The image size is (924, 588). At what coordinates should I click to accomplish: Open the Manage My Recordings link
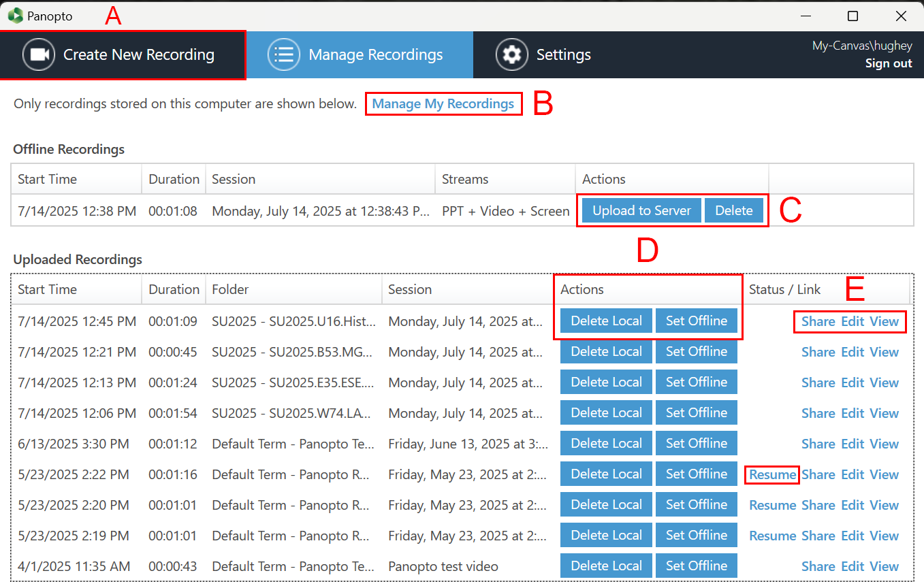click(443, 104)
